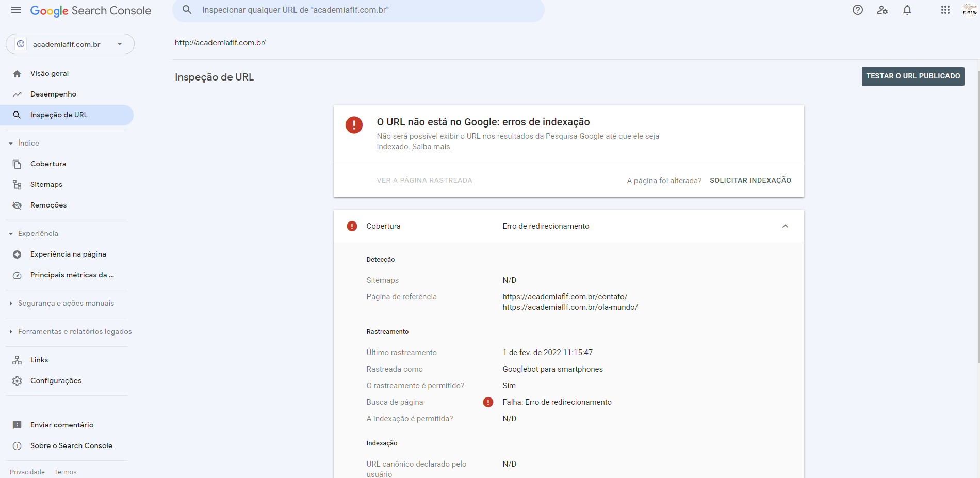Click the Sitemaps tree icon

click(x=17, y=185)
